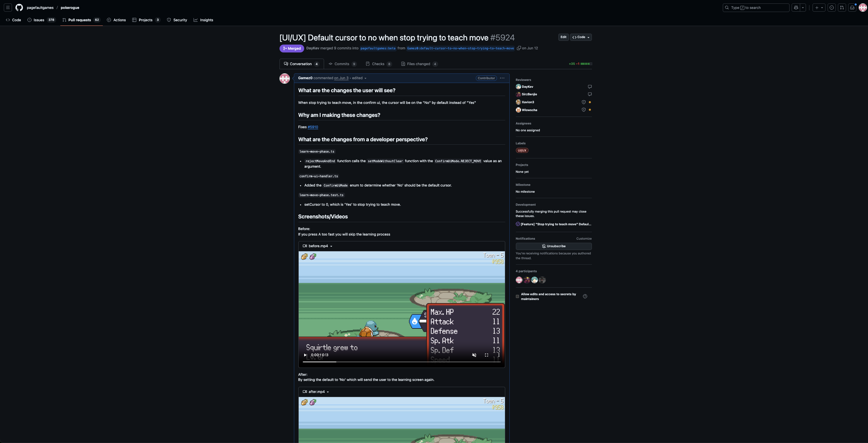868x443 pixels.
Task: Expand the before.mp4 video dropdown
Action: click(331, 246)
